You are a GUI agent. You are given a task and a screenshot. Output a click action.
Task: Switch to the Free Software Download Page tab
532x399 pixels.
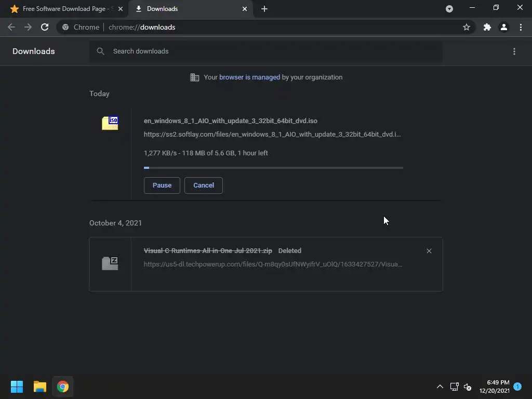[x=64, y=9]
